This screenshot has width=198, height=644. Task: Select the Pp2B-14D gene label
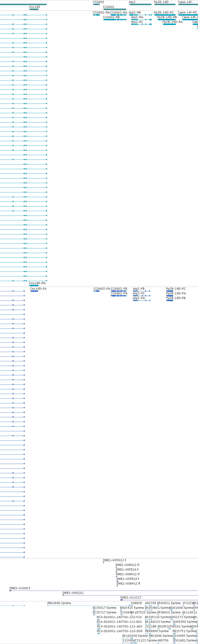coord(161,2)
